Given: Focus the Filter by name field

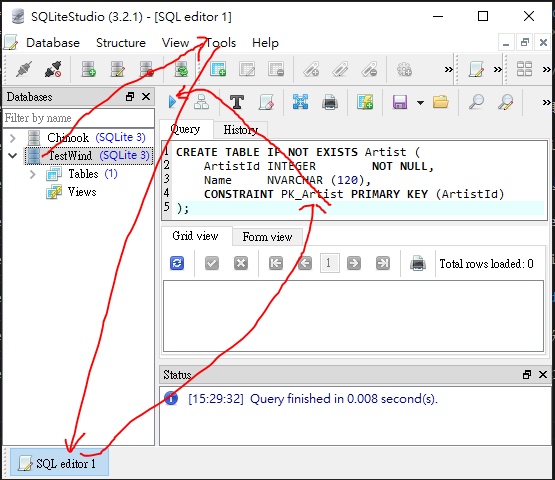Looking at the screenshot, I should [79, 118].
